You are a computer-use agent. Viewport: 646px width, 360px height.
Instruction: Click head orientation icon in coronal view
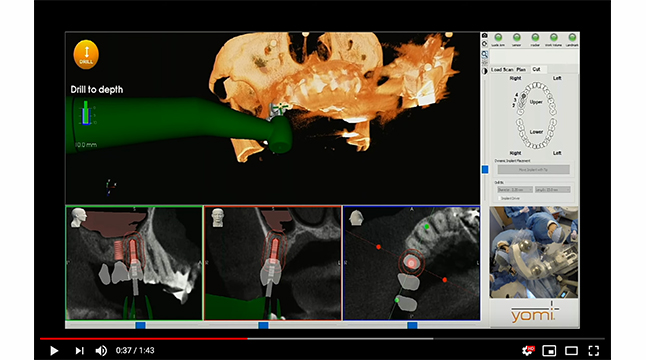point(217,217)
